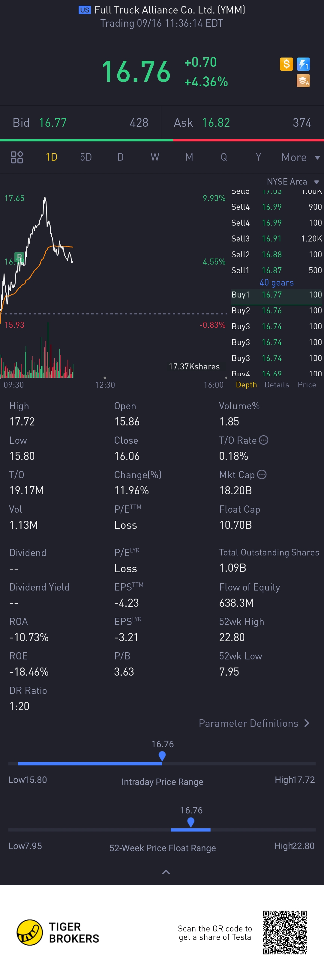This screenshot has width=324, height=980.
Task: Tap the 17.37Kshares volume label
Action: pos(194,366)
